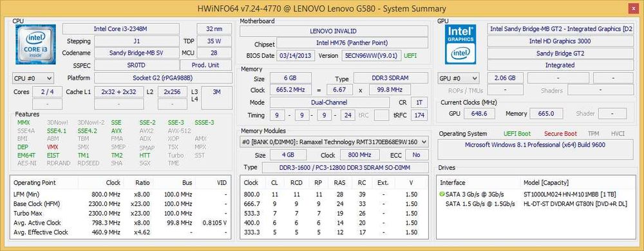Image resolution: width=644 pixels, height=251 pixels.
Task: Click the Turbo Max operating point row
Action: tap(120, 213)
